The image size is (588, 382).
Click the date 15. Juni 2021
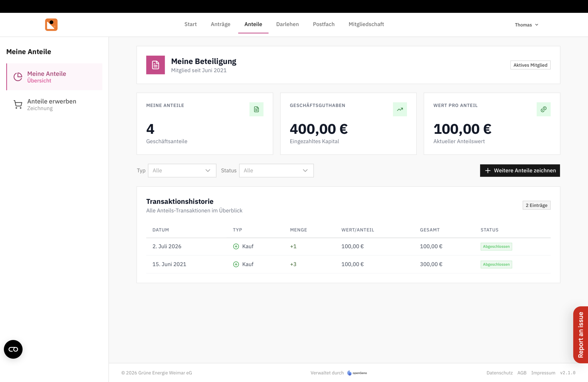coord(169,264)
